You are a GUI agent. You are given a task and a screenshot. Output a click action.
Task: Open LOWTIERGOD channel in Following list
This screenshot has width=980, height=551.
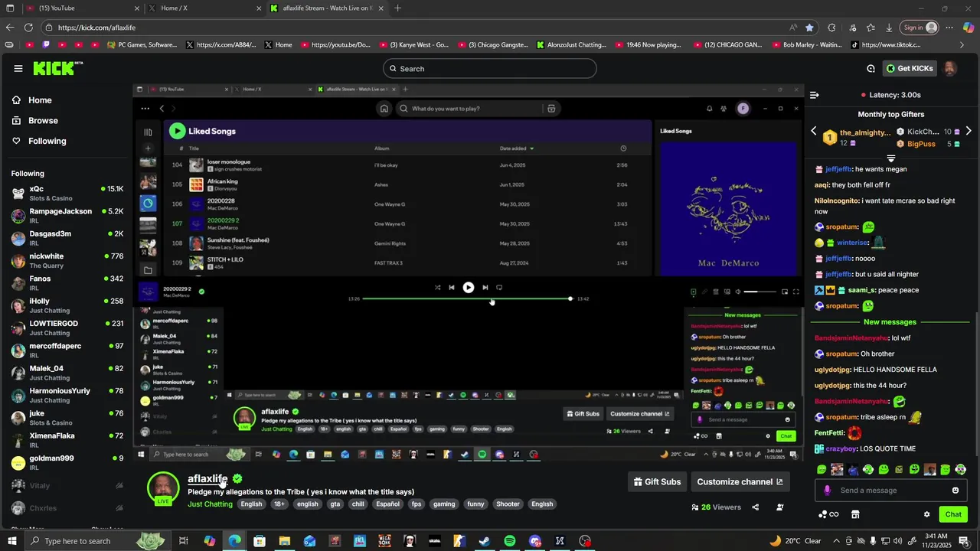point(67,328)
